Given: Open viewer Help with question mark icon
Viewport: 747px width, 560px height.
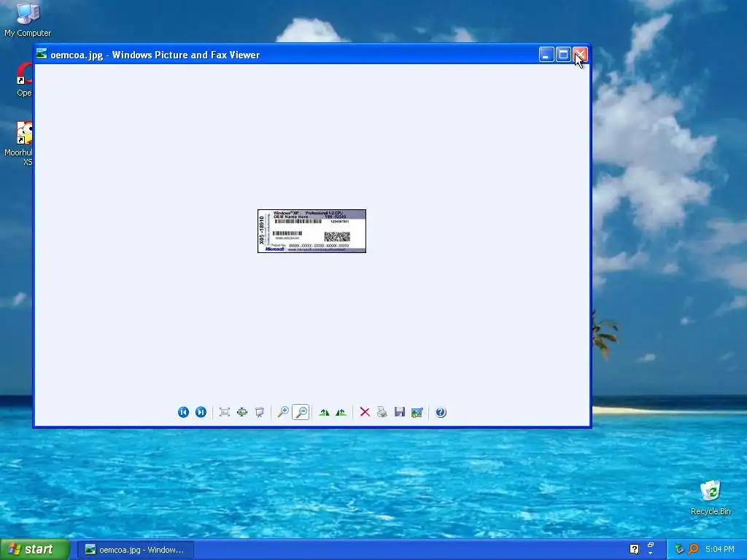Looking at the screenshot, I should tap(441, 413).
